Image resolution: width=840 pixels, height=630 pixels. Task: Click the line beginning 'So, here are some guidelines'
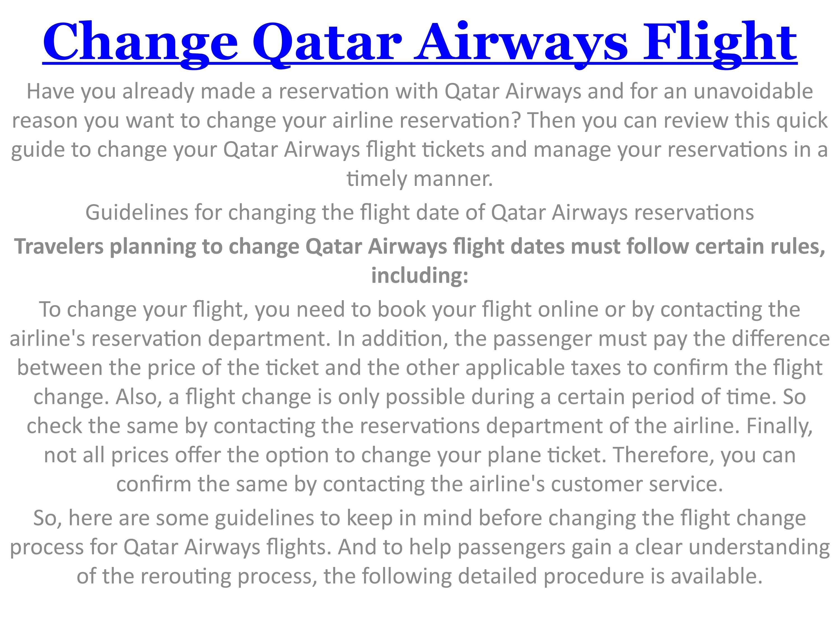click(419, 518)
